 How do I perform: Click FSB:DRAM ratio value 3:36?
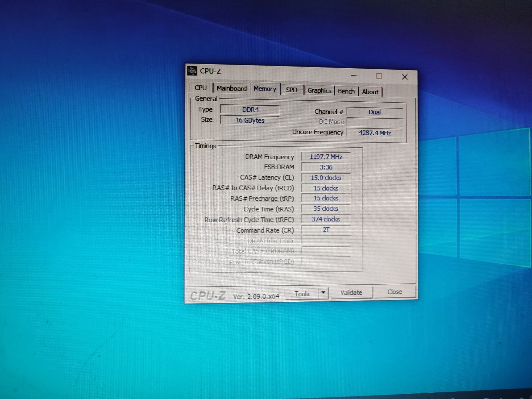coord(326,167)
